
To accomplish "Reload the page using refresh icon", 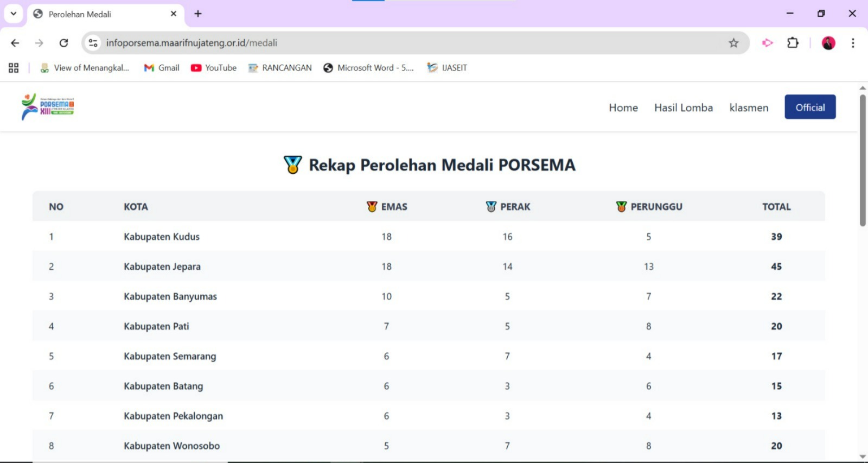I will [63, 43].
